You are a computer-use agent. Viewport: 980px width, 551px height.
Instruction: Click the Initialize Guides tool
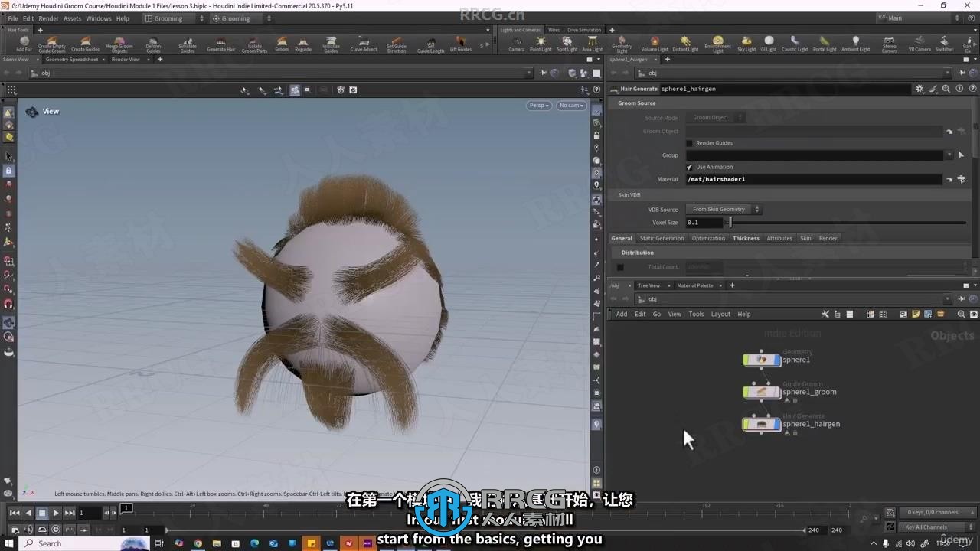point(331,44)
